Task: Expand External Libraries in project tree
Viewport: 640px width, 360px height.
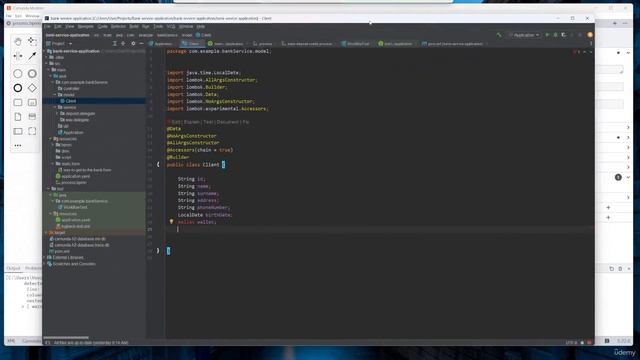Action: [x=45, y=258]
